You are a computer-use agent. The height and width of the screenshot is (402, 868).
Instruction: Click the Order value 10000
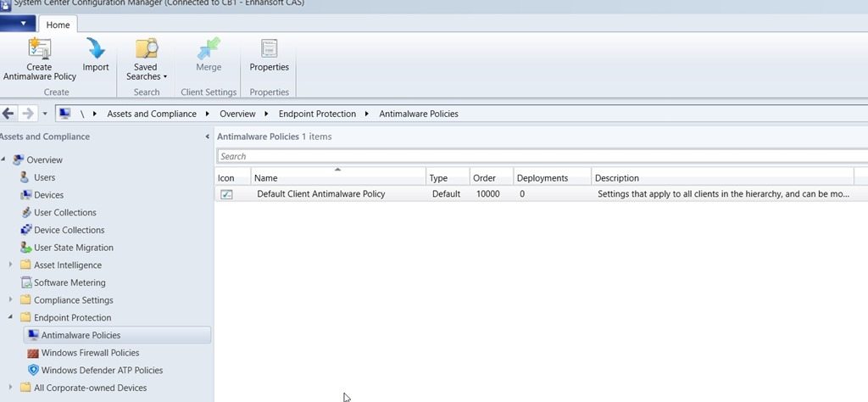[487, 194]
